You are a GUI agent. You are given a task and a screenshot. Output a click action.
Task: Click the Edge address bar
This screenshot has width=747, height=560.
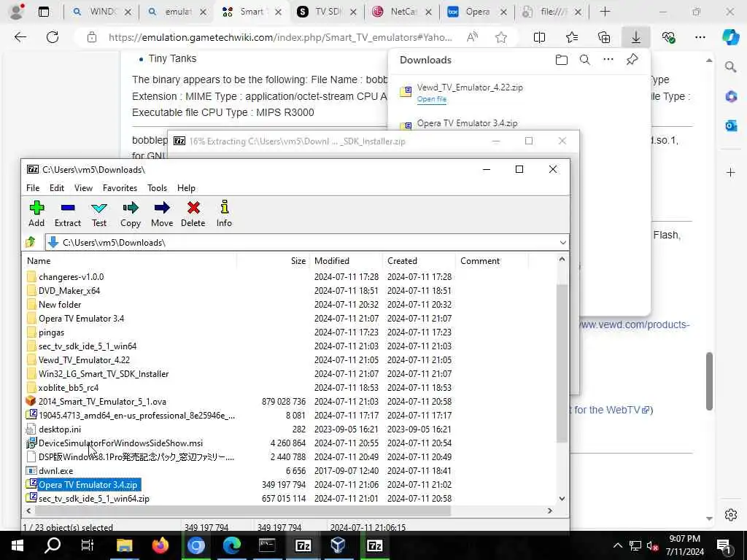(x=280, y=37)
